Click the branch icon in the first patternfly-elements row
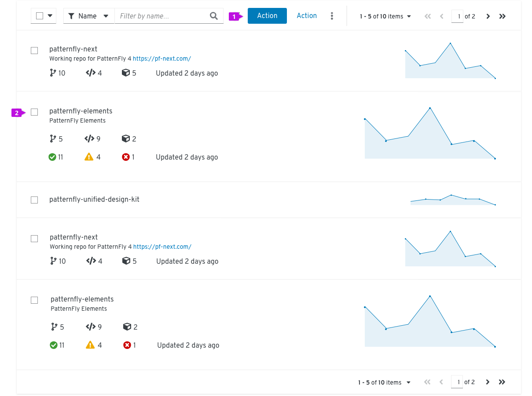 click(53, 139)
